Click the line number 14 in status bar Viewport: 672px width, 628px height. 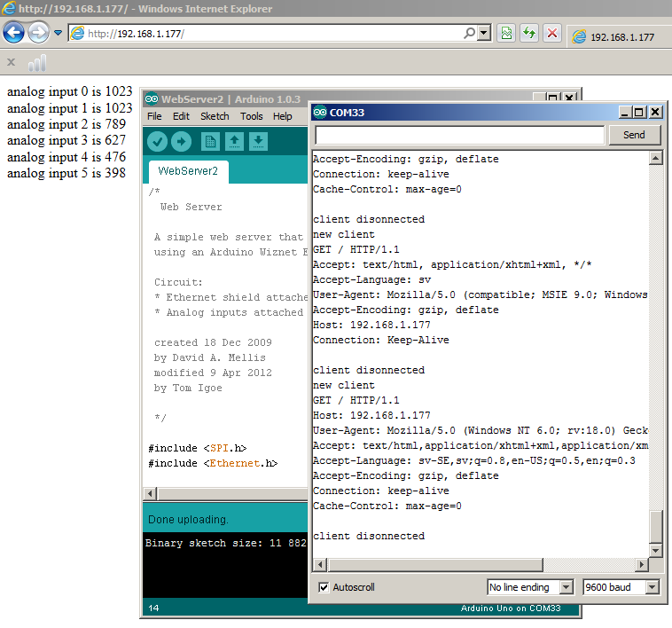(153, 608)
